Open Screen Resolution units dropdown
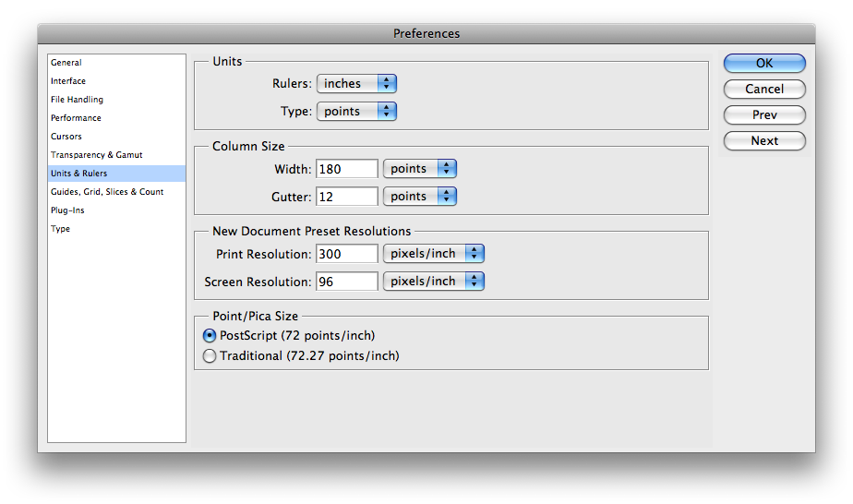The image size is (853, 504). click(434, 282)
